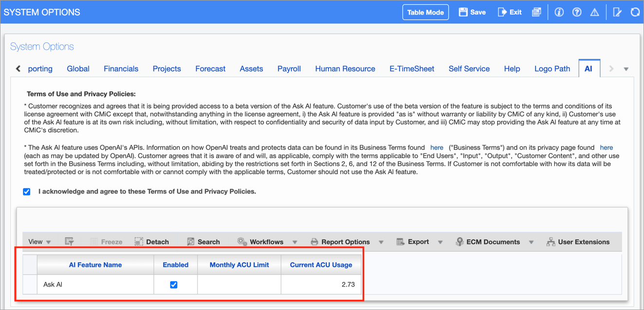Click the warning triangle icon
Viewport: 644px width, 310px height.
tap(594, 12)
